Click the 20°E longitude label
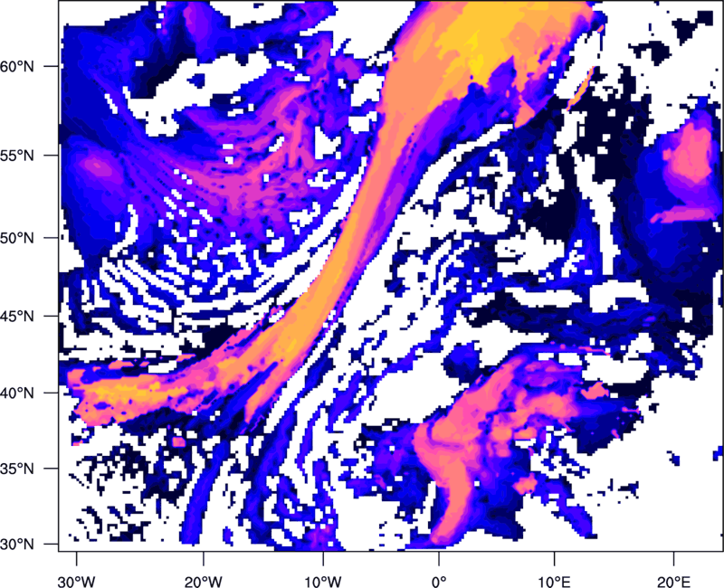Screen dimensions: 724x588 point(673,582)
